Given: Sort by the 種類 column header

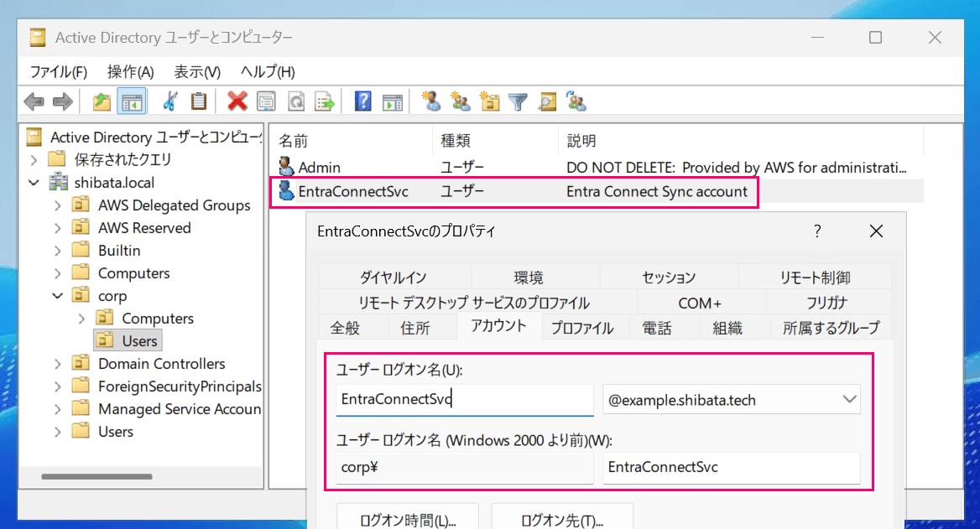Looking at the screenshot, I should (x=495, y=141).
